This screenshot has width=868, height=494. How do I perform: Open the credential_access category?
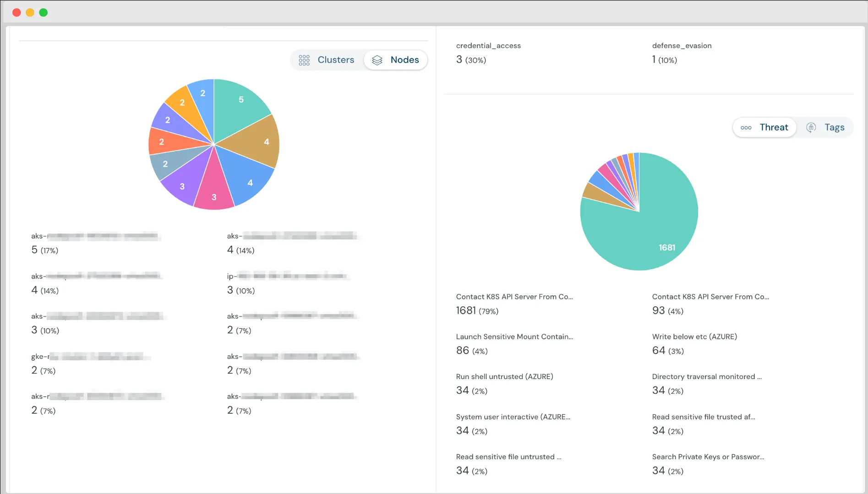488,45
